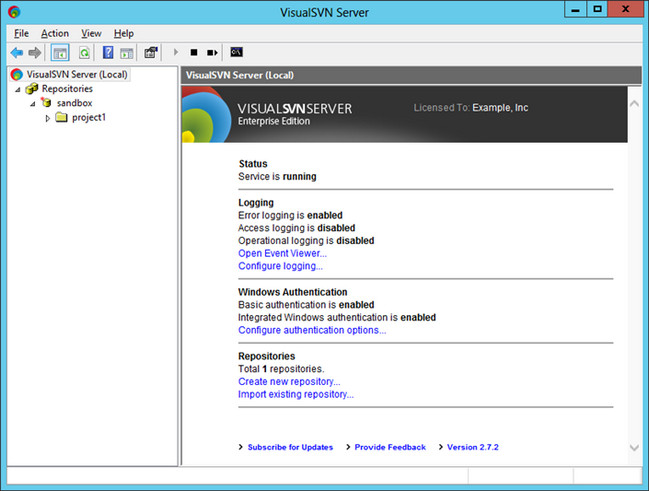This screenshot has width=649, height=491.
Task: Click the project1 folder icon
Action: pyautogui.click(x=61, y=117)
